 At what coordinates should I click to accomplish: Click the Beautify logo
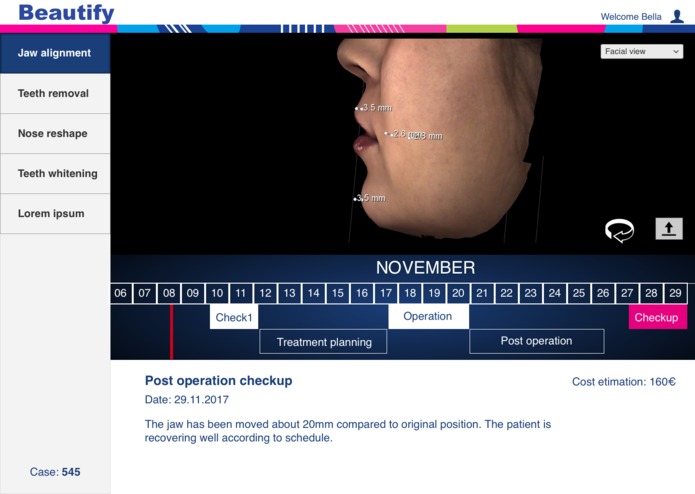(66, 12)
